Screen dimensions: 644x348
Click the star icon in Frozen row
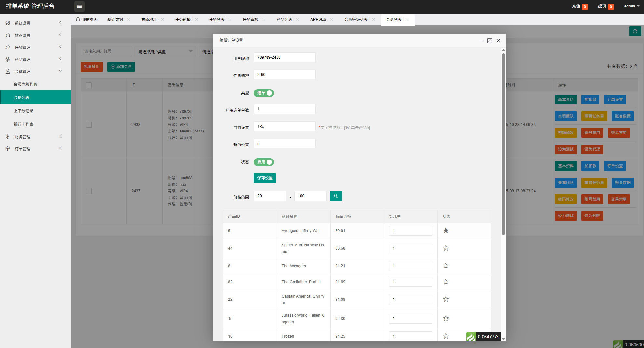pos(446,336)
